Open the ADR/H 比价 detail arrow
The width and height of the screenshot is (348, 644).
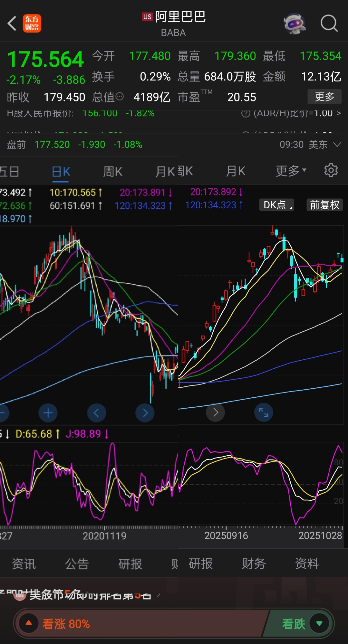tap(338, 113)
